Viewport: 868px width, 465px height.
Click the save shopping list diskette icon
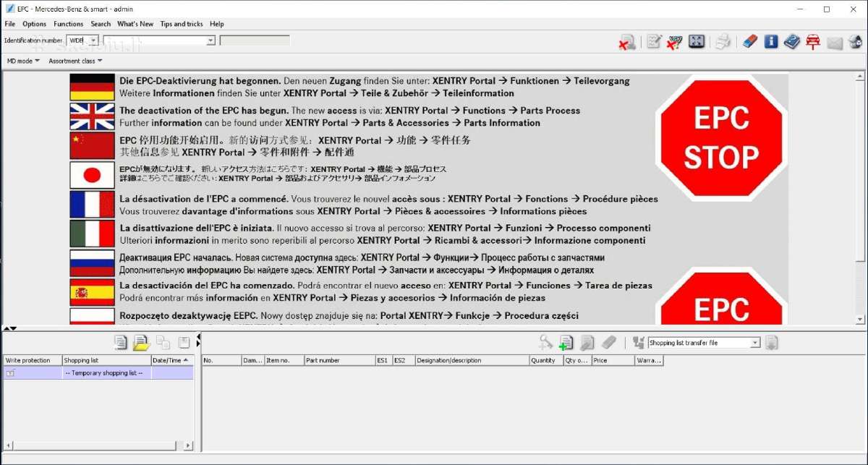[184, 343]
